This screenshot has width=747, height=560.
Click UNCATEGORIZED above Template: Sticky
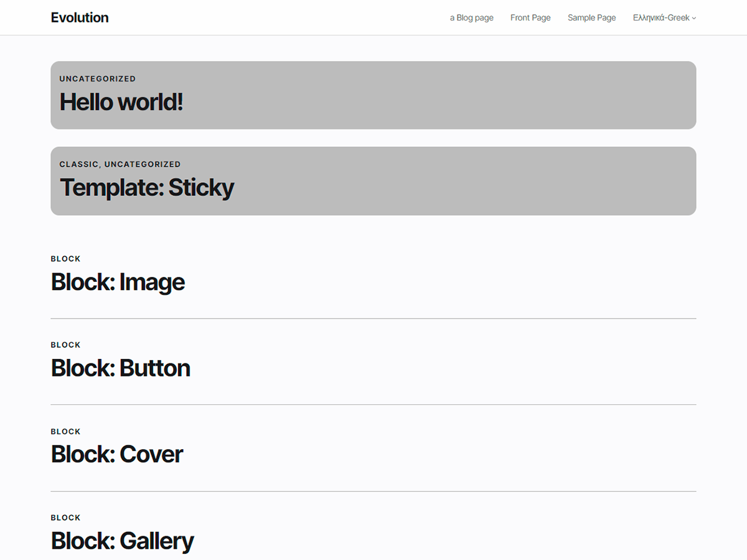tap(143, 164)
